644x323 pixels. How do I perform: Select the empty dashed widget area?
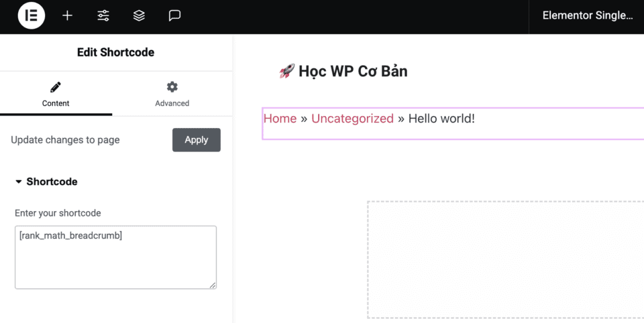[x=504, y=259]
